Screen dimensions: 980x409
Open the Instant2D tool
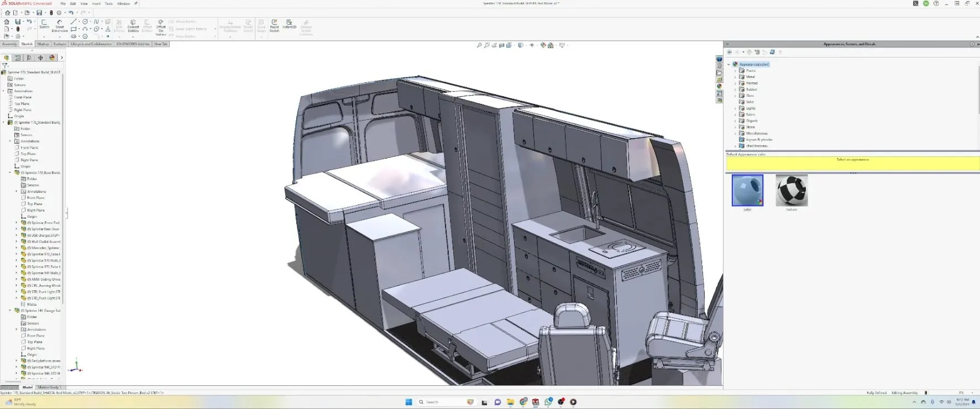[289, 24]
